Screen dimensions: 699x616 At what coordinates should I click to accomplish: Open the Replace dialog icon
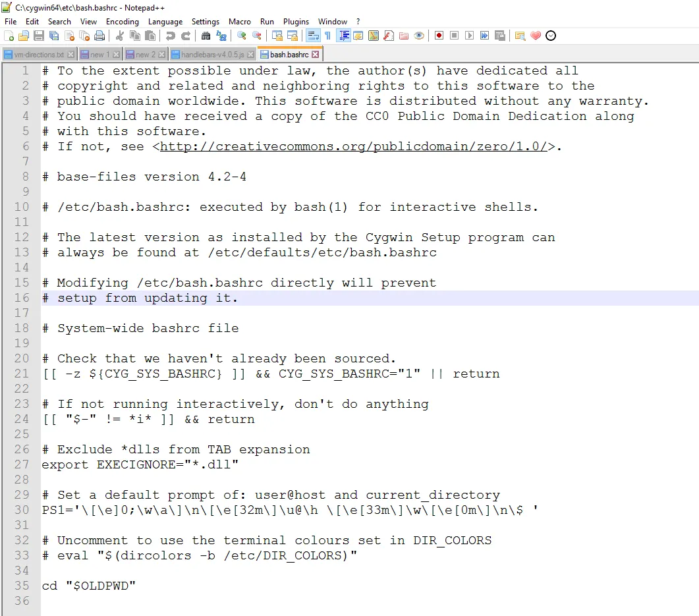(221, 36)
